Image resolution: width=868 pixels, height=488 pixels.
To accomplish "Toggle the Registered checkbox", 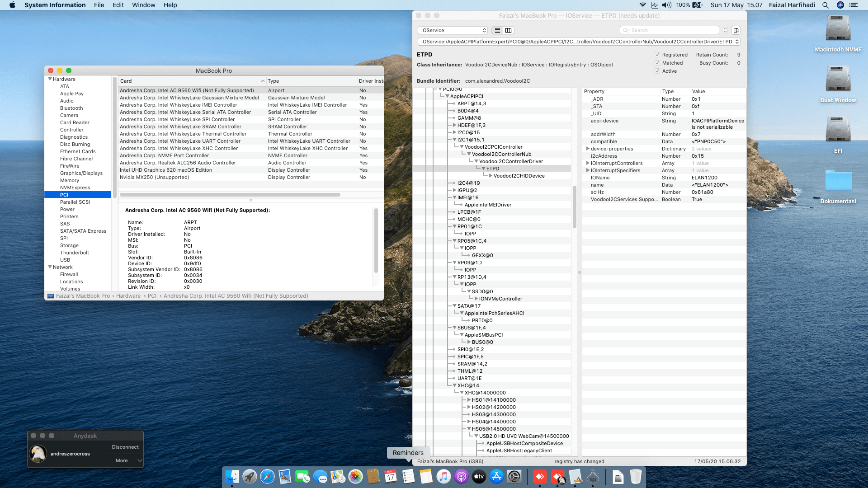I will [x=657, y=55].
